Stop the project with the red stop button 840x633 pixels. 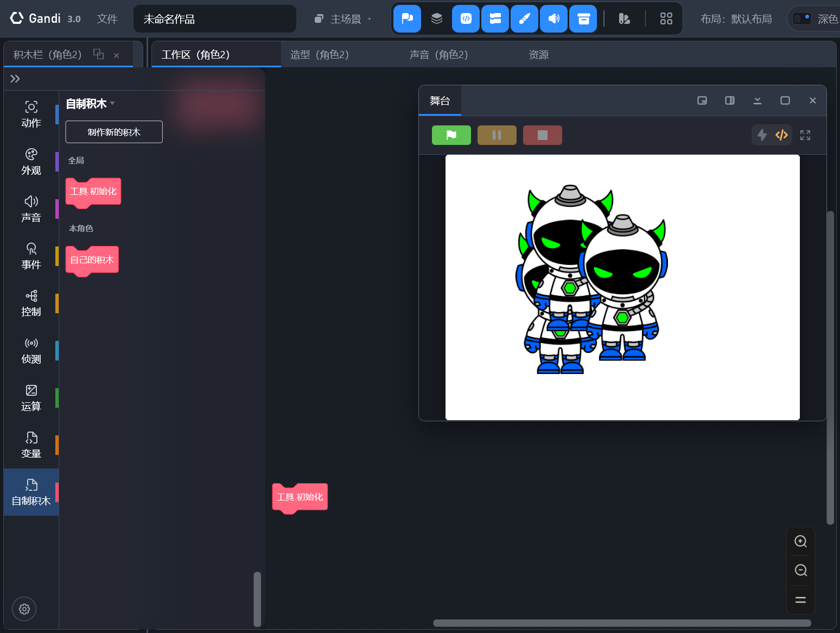[542, 135]
